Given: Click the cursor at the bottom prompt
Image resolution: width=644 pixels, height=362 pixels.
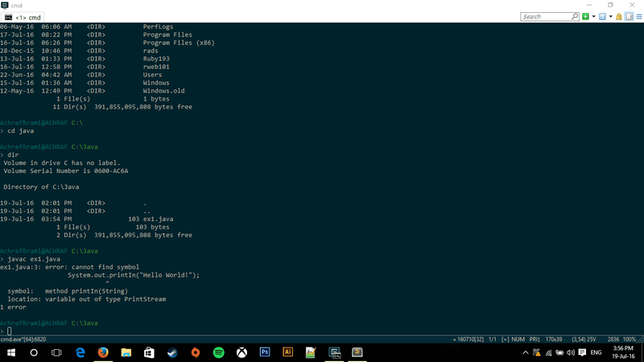Looking at the screenshot, I should click(x=10, y=331).
